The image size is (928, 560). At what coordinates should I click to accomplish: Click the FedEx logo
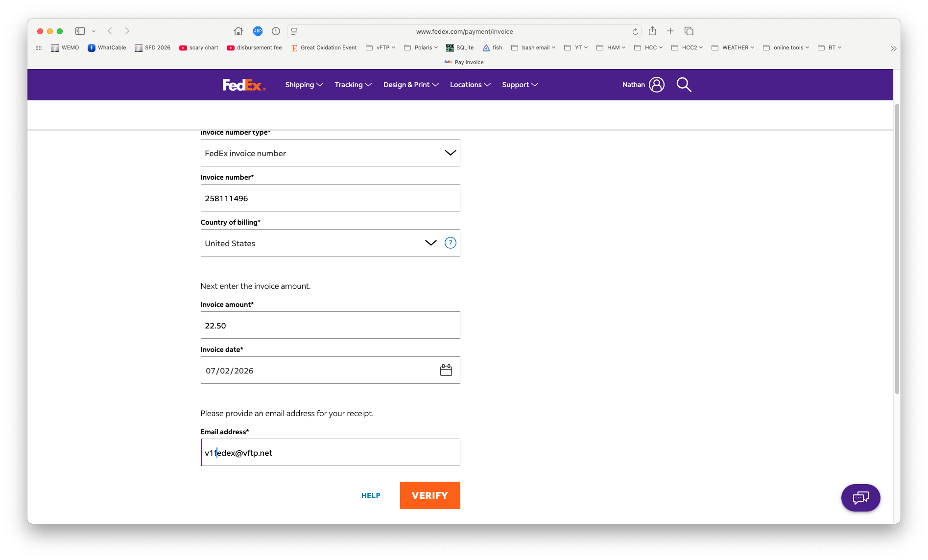pos(244,85)
